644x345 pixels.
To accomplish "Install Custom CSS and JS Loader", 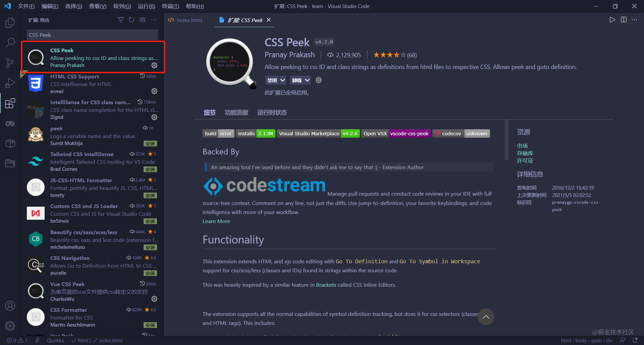I will 150,221.
